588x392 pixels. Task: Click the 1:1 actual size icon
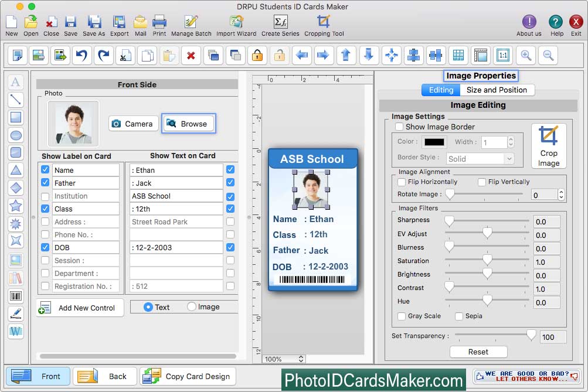[503, 56]
